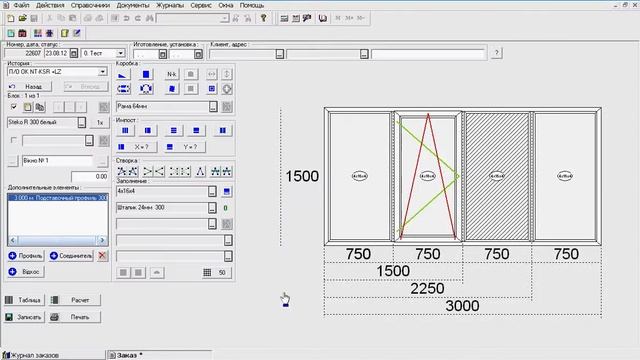The image size is (640, 360).
Task: Open the Справочники menu
Action: [x=90, y=5]
